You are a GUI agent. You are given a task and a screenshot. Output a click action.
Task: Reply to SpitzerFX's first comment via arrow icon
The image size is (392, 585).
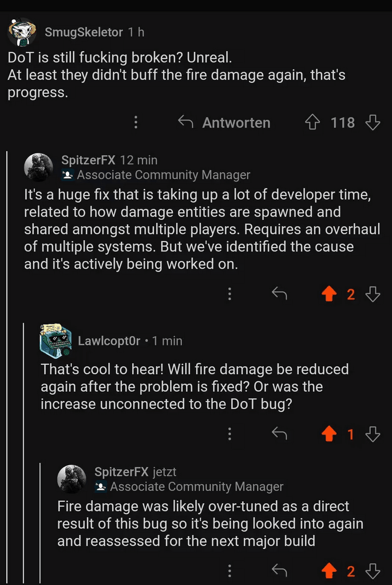pos(279,294)
